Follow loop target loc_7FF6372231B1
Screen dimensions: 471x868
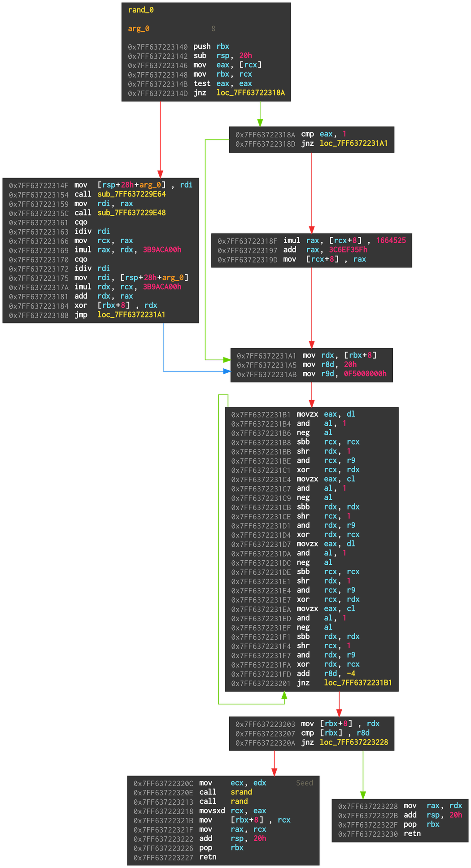click(x=358, y=682)
